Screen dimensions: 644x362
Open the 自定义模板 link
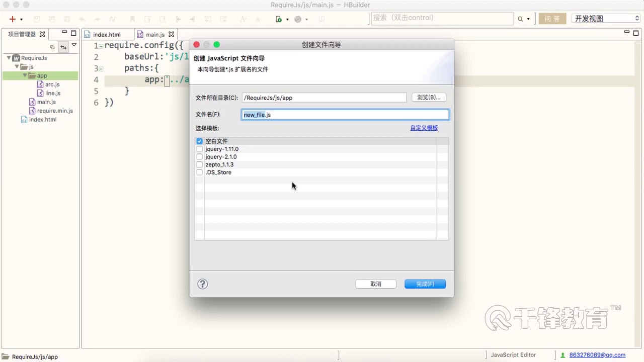[424, 128]
